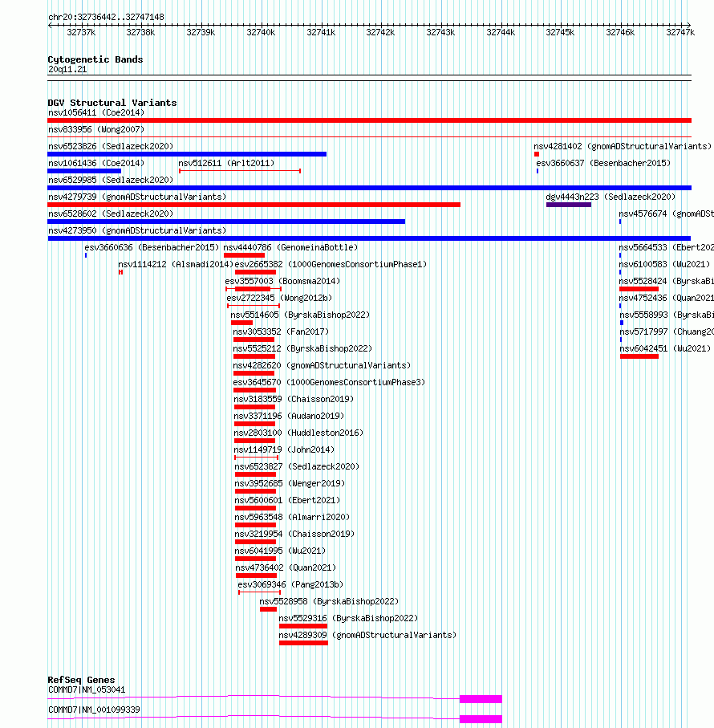Select nsv5717997 Chuang variant label
Screen dimensions: 714x728
tap(667, 332)
